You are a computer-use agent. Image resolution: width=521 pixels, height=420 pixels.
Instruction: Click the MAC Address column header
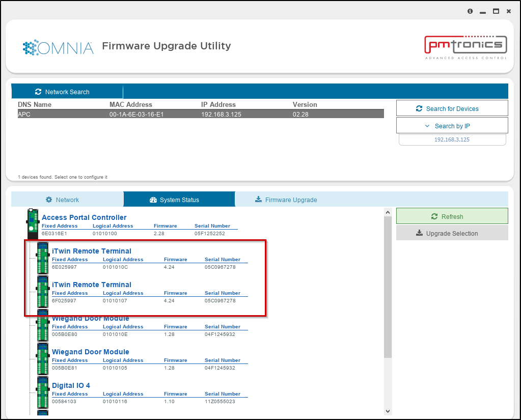click(x=130, y=104)
